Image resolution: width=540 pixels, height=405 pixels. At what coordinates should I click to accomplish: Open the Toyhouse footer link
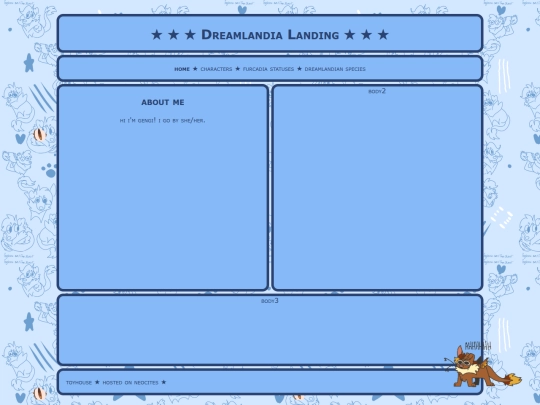[79, 383]
